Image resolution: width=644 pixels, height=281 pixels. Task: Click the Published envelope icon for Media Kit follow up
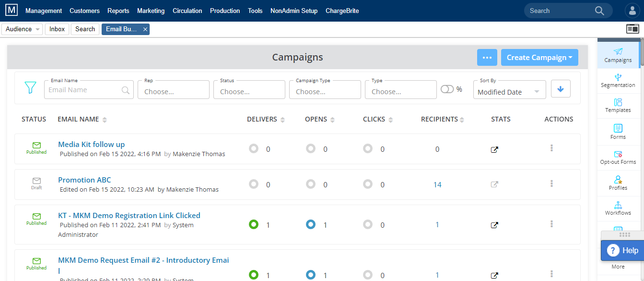coord(36,145)
